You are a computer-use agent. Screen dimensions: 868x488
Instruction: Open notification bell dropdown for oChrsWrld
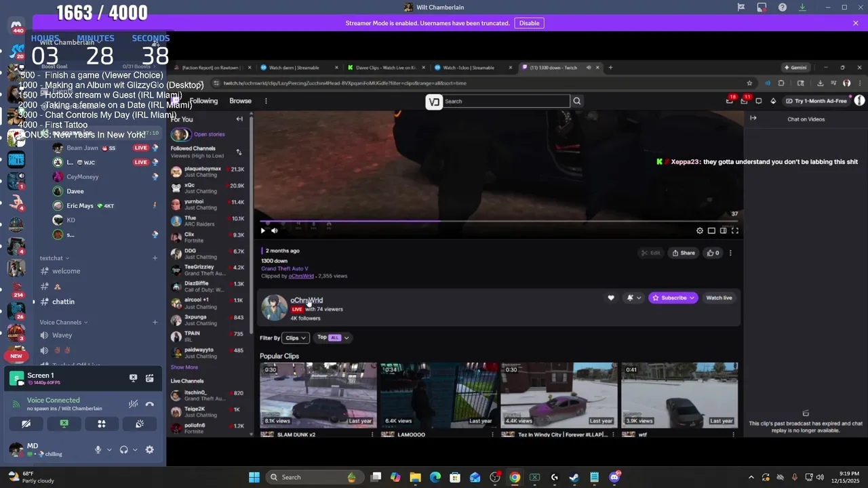pos(634,298)
